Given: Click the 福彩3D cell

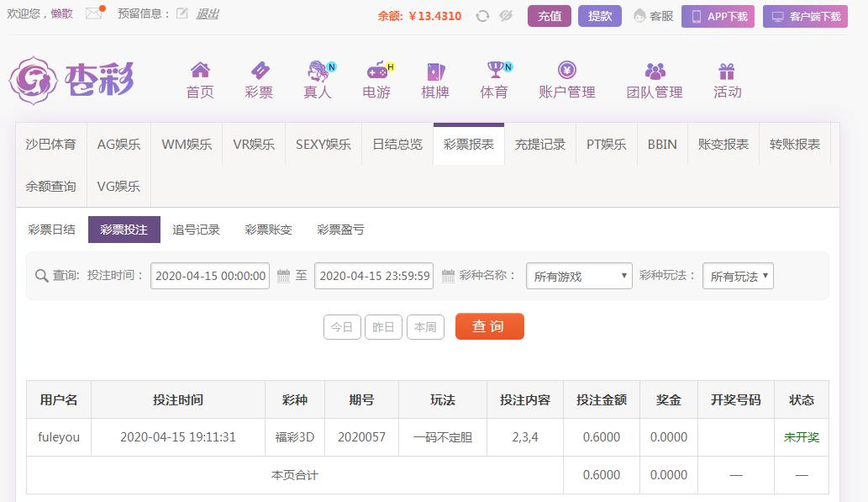Looking at the screenshot, I should pos(294,437).
